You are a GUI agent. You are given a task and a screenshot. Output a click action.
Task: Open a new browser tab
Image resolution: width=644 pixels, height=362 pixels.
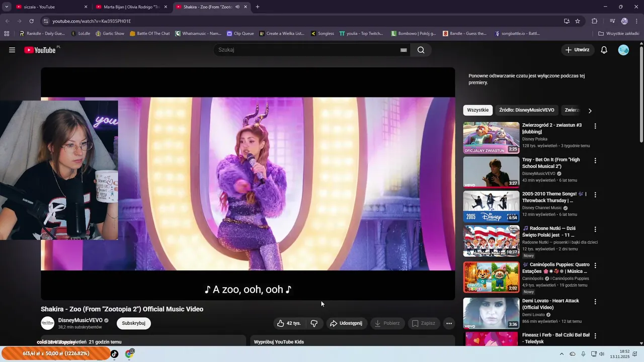pos(258,7)
